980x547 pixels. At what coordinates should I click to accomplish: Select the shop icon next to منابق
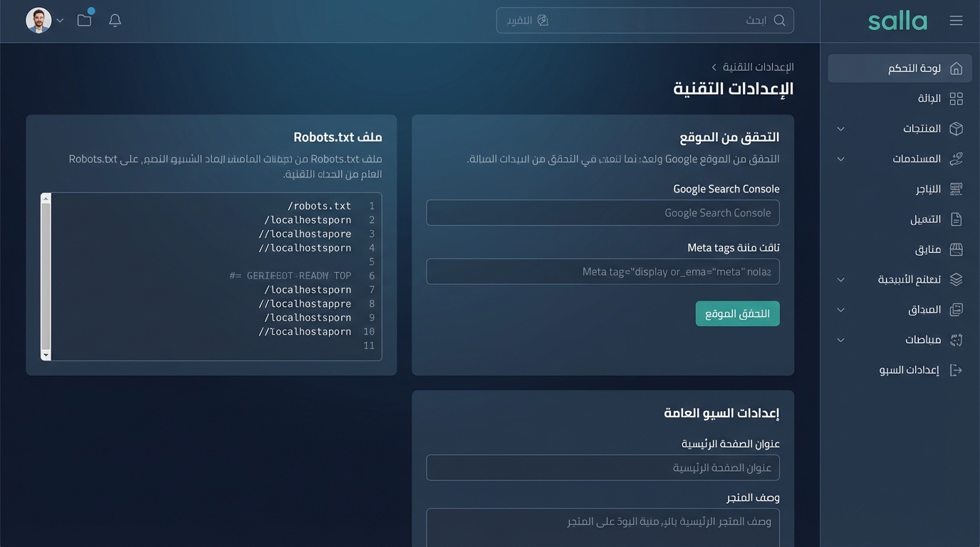coord(954,249)
